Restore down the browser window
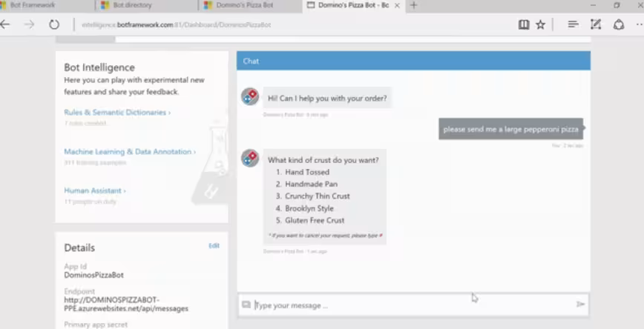644x329 pixels. tap(617, 5)
